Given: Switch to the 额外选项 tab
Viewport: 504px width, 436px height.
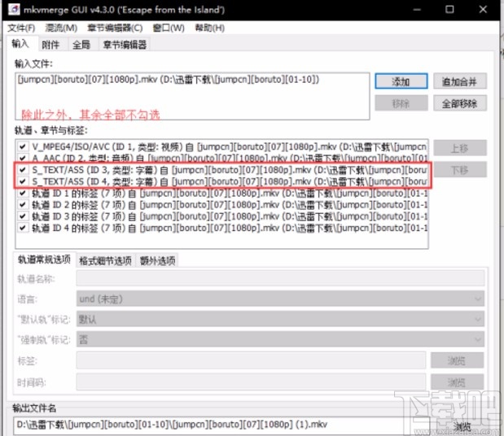Looking at the screenshot, I should pos(157,260).
